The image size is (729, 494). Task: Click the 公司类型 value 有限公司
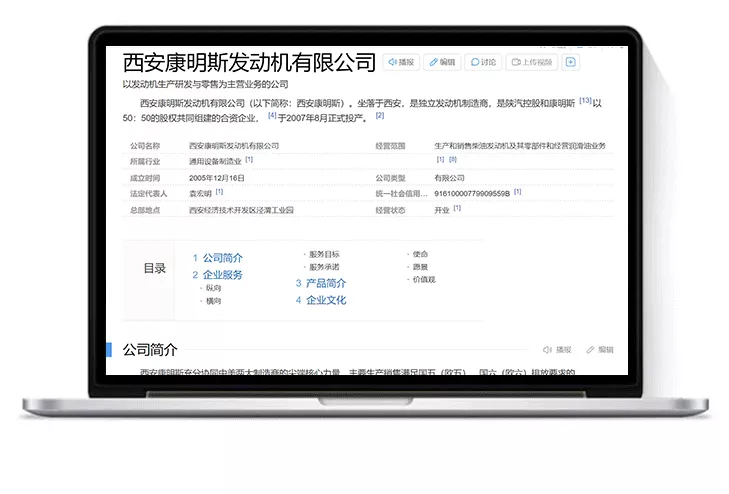pos(449,178)
